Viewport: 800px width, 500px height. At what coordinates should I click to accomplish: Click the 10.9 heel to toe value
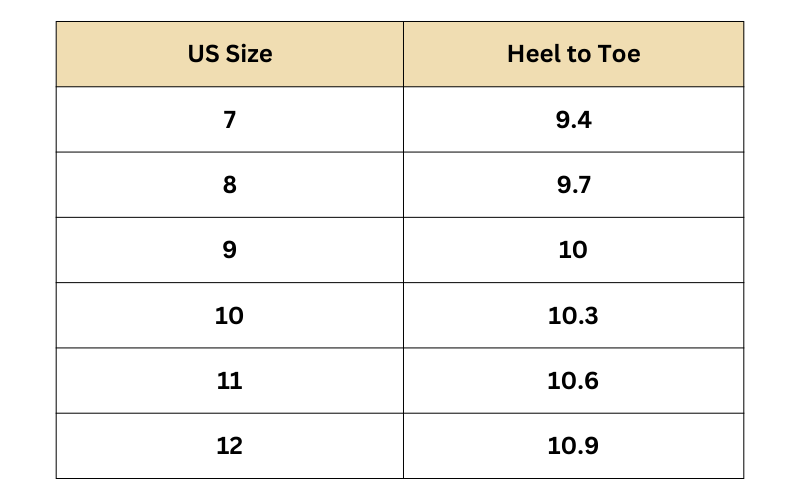click(x=573, y=446)
